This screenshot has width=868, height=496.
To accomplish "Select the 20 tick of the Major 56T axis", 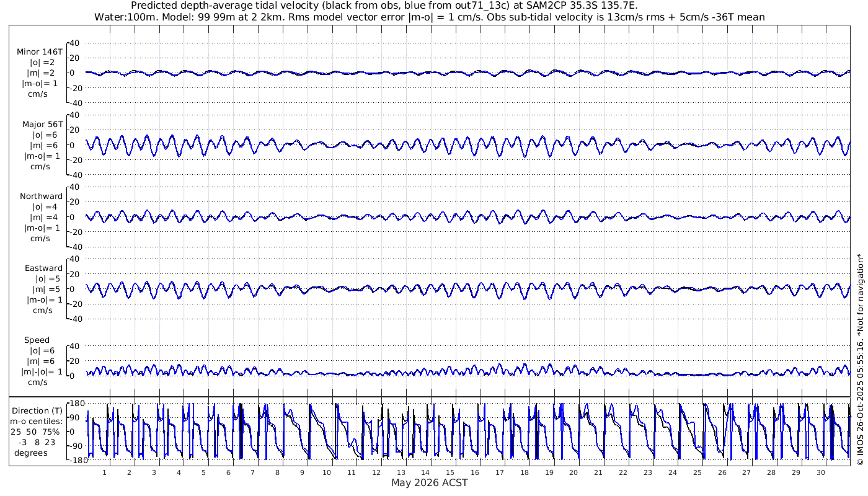I will [75, 130].
